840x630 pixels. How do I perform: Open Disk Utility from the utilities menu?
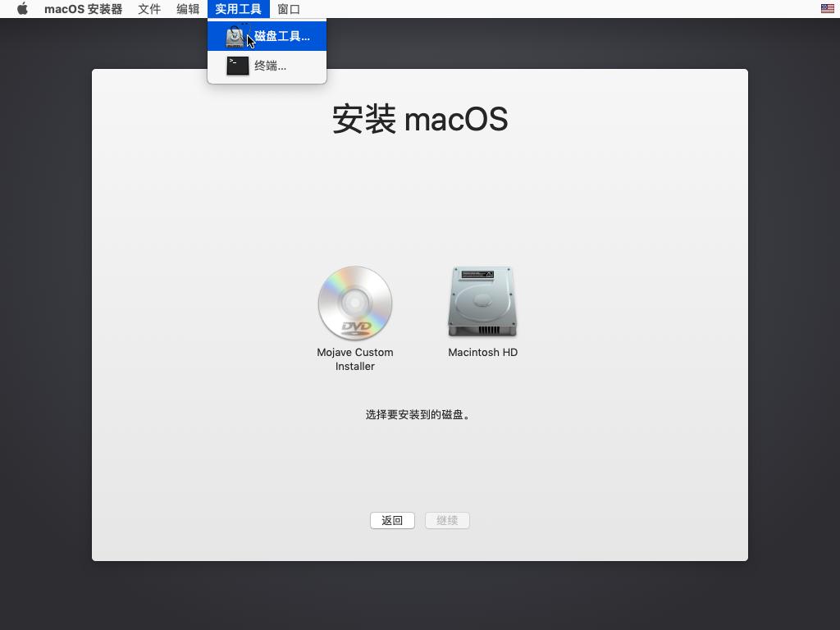click(x=271, y=36)
